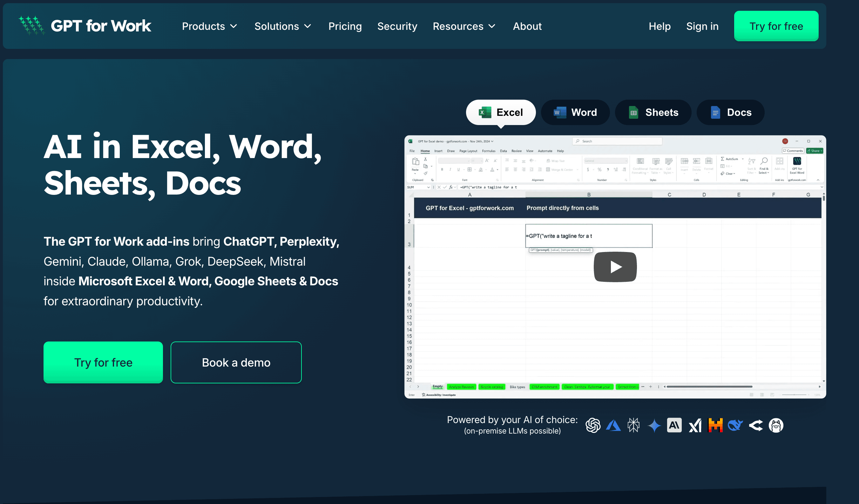Open the Help link
The image size is (859, 504).
click(x=659, y=26)
